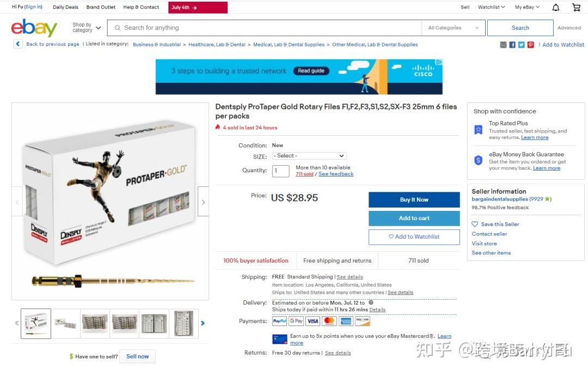Click the Add to cart button
The width and height of the screenshot is (588, 376).
click(414, 218)
